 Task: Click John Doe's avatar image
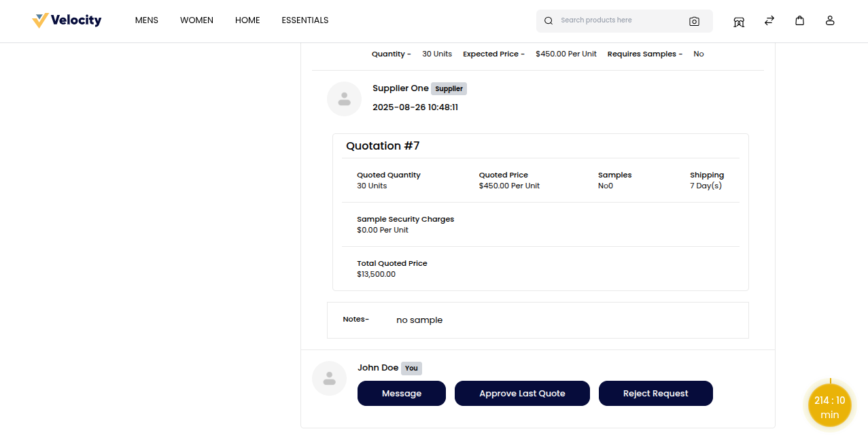(x=329, y=378)
